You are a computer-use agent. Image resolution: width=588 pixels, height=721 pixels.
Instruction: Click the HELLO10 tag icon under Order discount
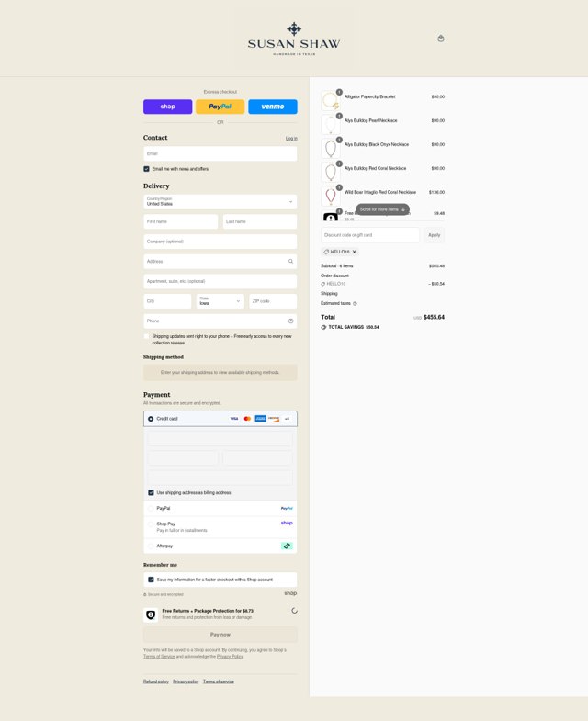(x=323, y=284)
